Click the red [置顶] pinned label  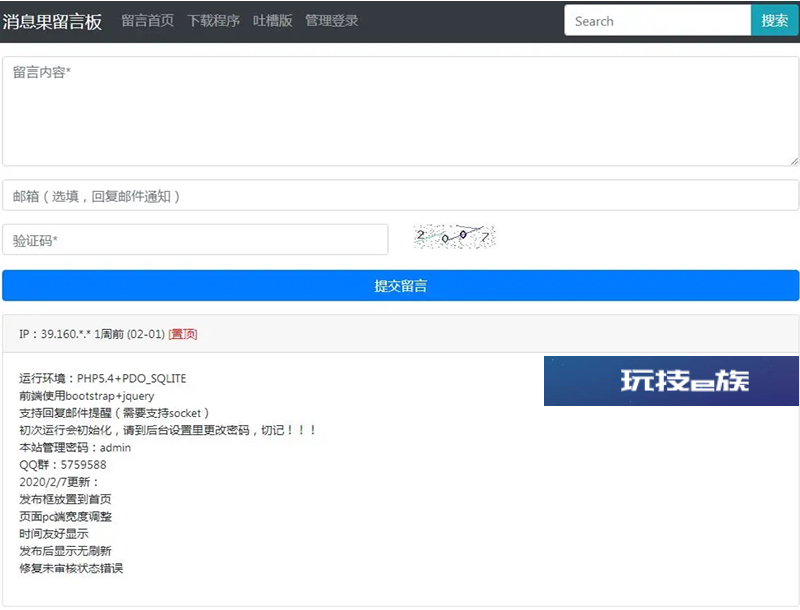point(183,334)
